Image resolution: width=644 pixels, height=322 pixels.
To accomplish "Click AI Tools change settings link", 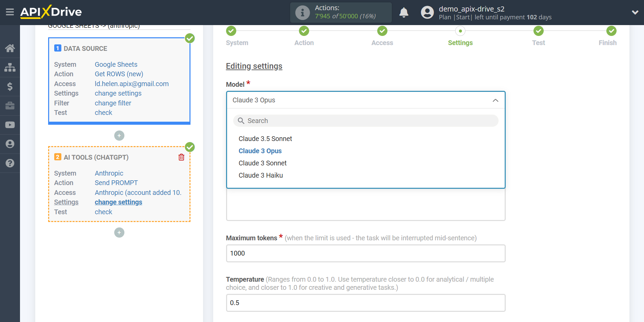I will click(x=118, y=202).
